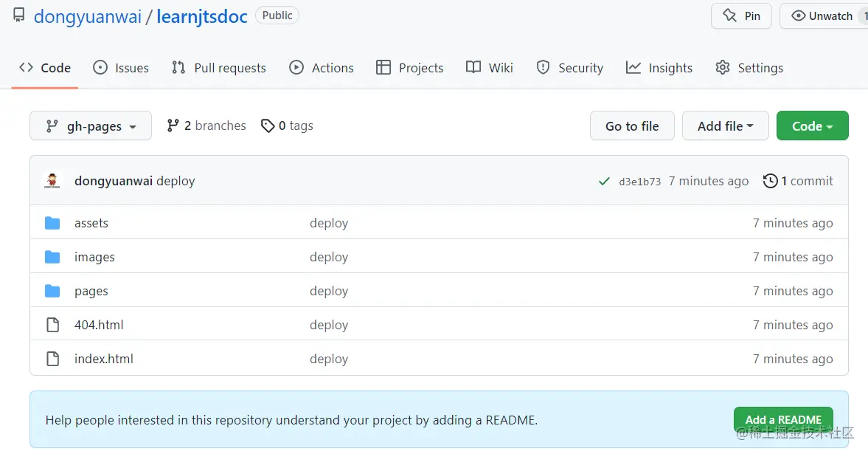This screenshot has height=454, width=868.
Task: Click the Add a README button
Action: click(783, 419)
